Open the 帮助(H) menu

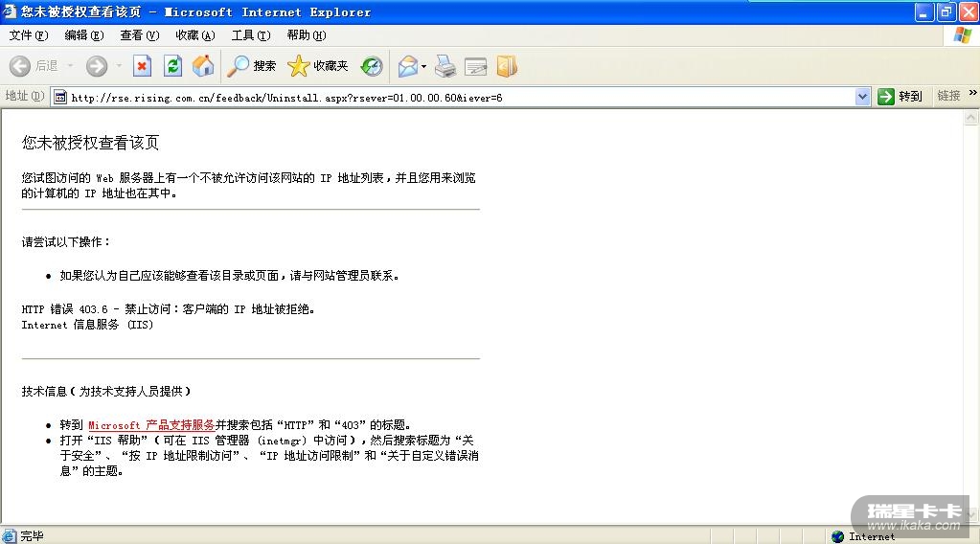(x=307, y=35)
